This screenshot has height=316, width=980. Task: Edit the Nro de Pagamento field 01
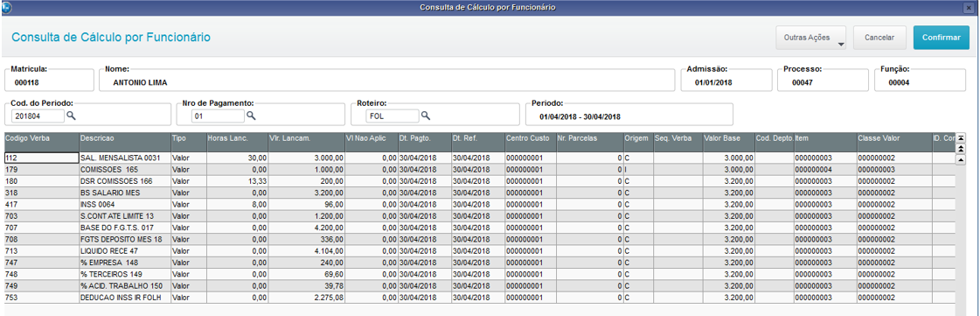[218, 116]
